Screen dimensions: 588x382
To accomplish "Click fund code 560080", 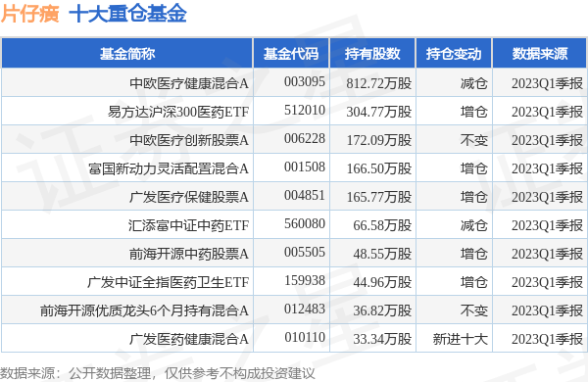I will coord(305,223).
